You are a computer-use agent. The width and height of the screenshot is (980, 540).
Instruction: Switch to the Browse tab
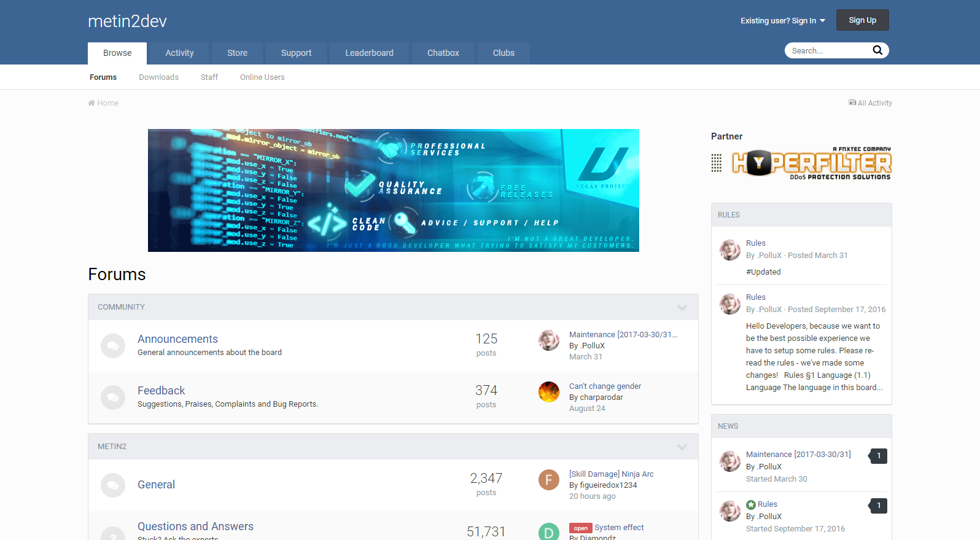pos(117,53)
